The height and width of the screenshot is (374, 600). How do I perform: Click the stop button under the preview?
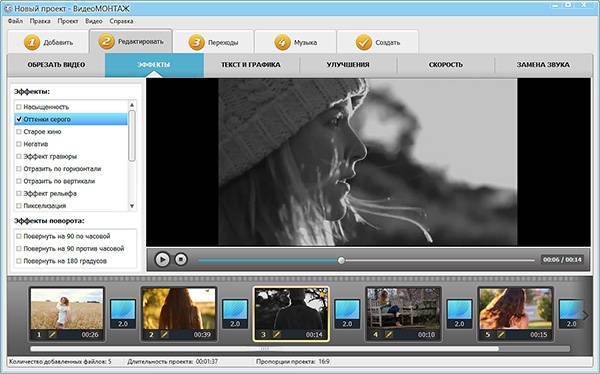181,260
